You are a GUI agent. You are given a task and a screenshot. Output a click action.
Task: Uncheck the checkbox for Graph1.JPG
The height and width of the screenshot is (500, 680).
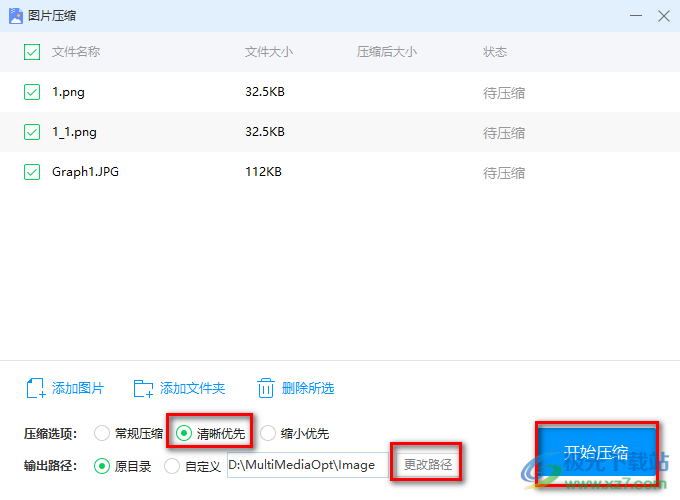(32, 172)
